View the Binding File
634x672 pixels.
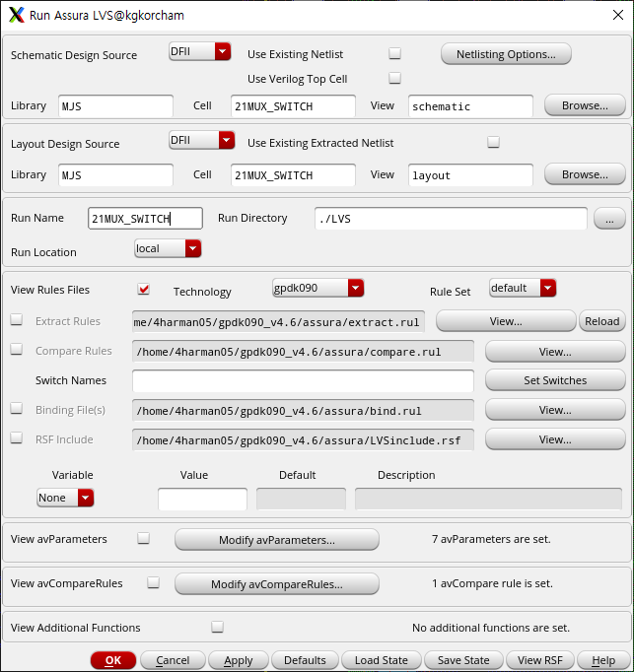pyautogui.click(x=555, y=410)
